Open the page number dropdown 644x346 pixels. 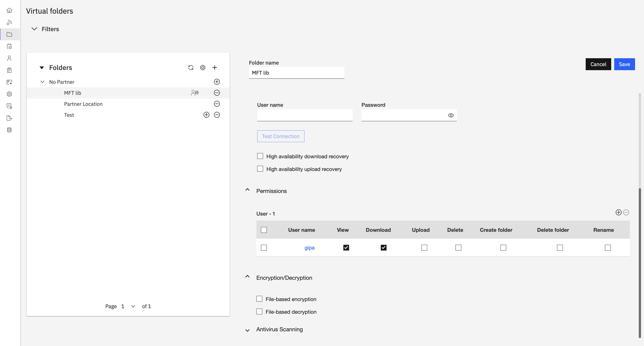(133, 306)
